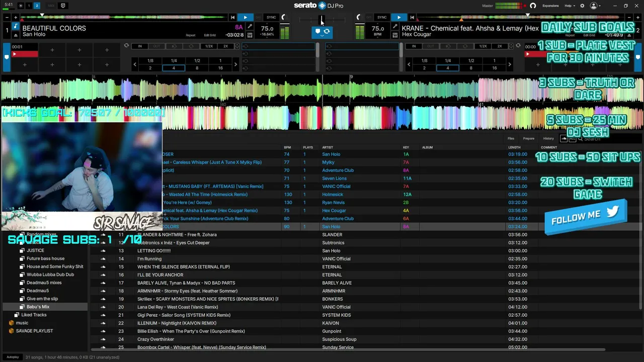Double the loop with right deck 2X
This screenshot has width=644, height=362.
tap(500, 46)
